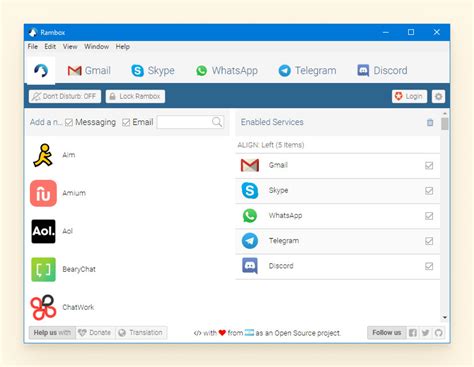Click the trash icon in Enabled Services
Image resolution: width=474 pixels, height=367 pixels.
pyautogui.click(x=430, y=122)
